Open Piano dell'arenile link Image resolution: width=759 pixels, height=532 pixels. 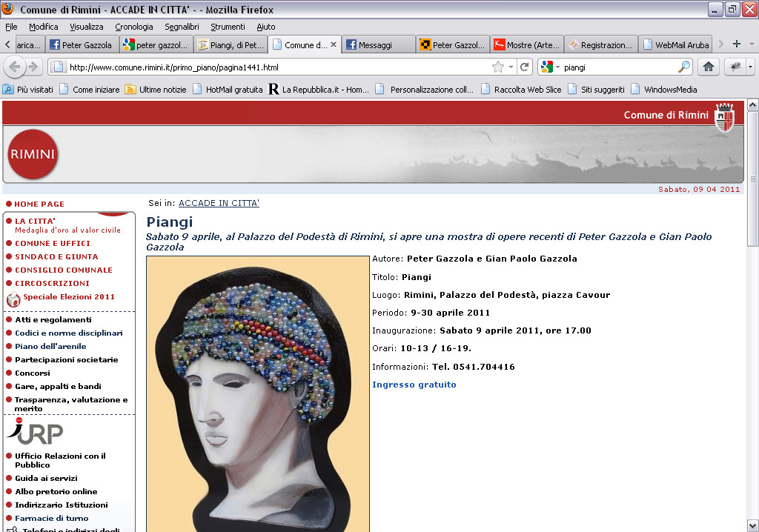coord(50,346)
